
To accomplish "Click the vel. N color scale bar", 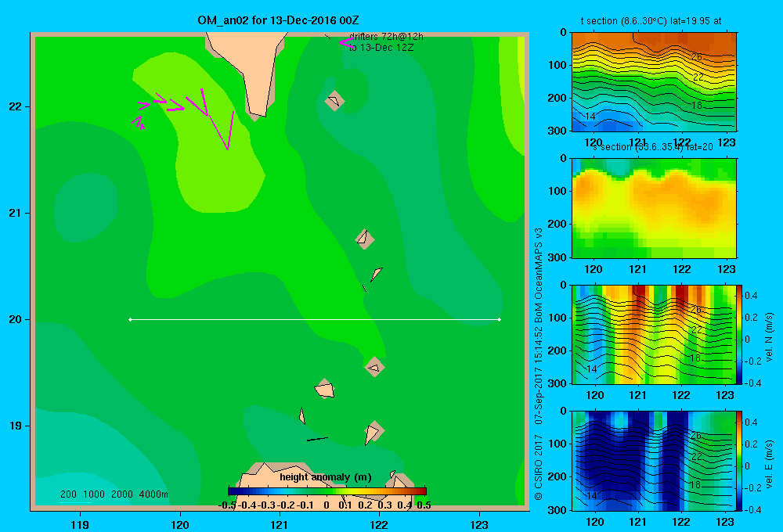I will coord(740,334).
